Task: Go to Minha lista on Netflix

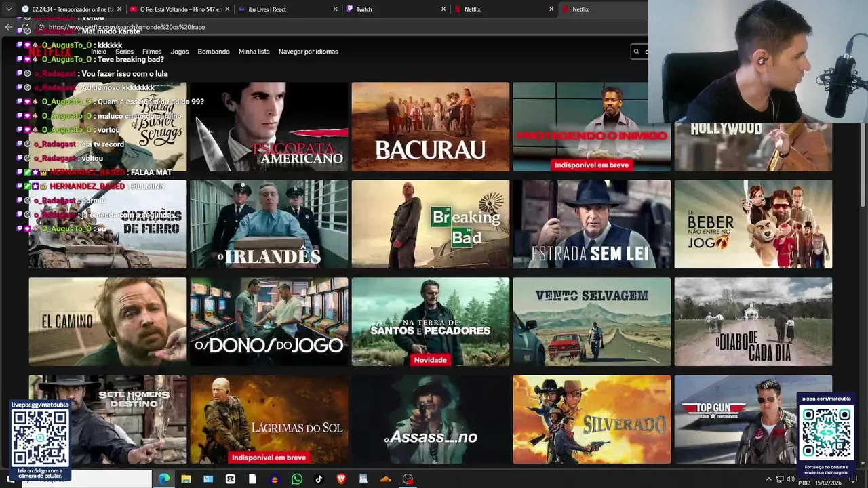Action: click(254, 52)
